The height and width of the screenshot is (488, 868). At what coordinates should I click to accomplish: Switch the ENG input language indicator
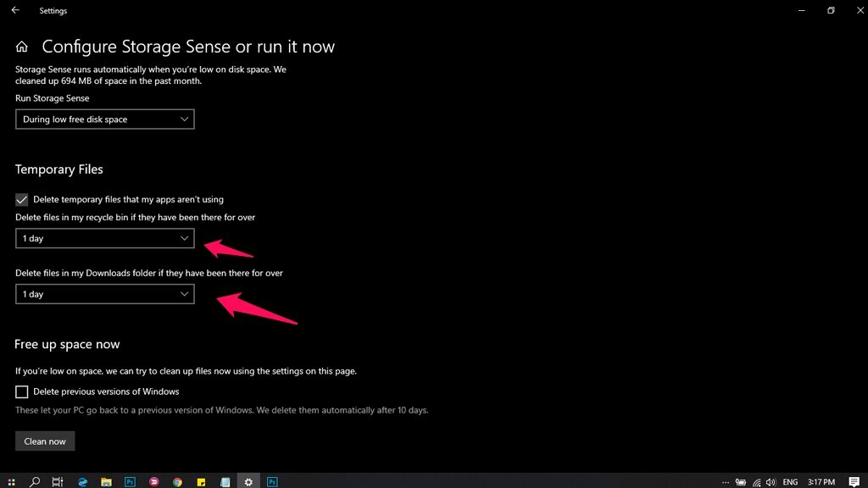(x=790, y=482)
